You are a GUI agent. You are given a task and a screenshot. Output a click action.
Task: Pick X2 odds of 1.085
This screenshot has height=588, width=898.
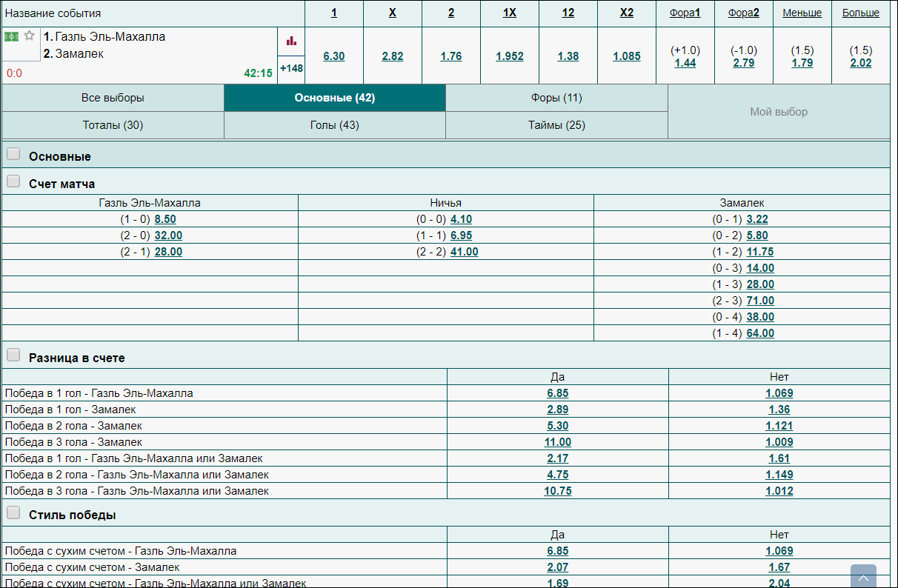627,56
